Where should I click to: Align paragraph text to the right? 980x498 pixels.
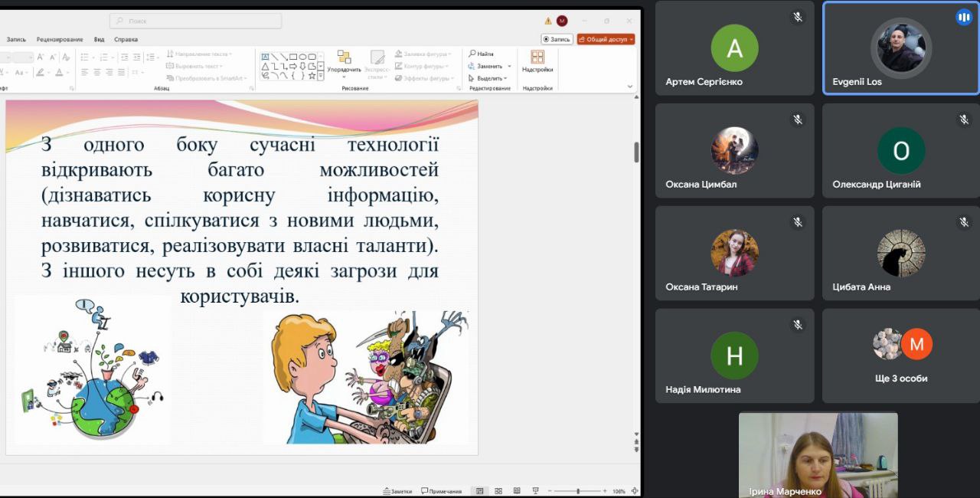[109, 72]
